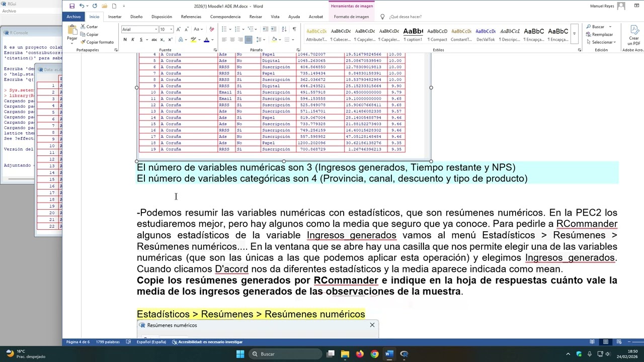Open File Explorer from taskbar
The image size is (644, 362).
345,354
